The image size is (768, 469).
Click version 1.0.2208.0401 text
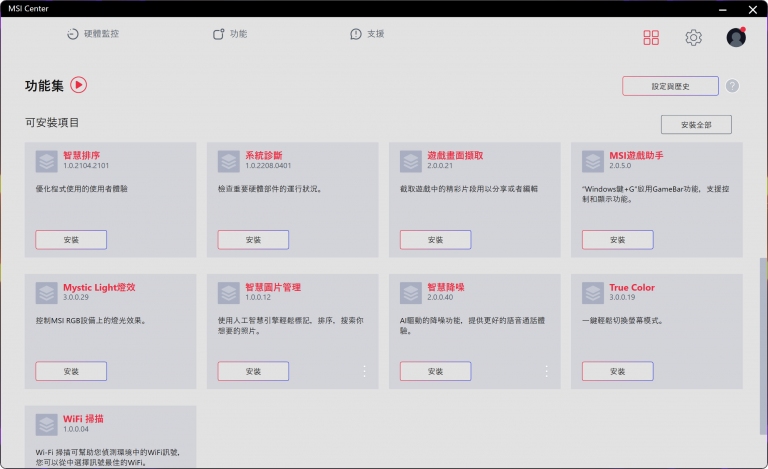(x=268, y=166)
